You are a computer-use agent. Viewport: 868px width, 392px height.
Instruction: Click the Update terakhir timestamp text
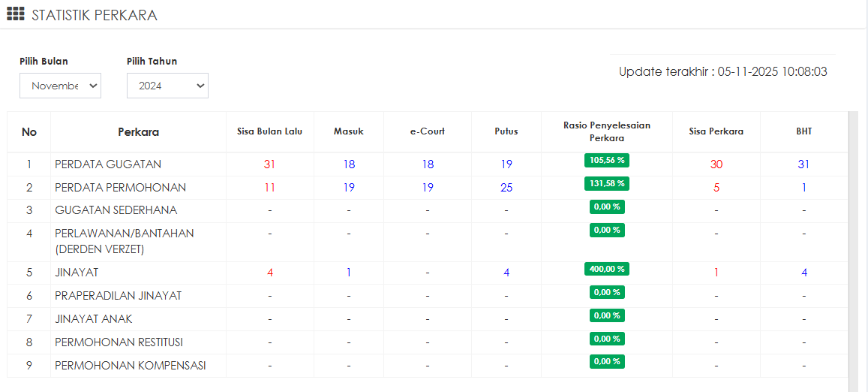tap(722, 72)
